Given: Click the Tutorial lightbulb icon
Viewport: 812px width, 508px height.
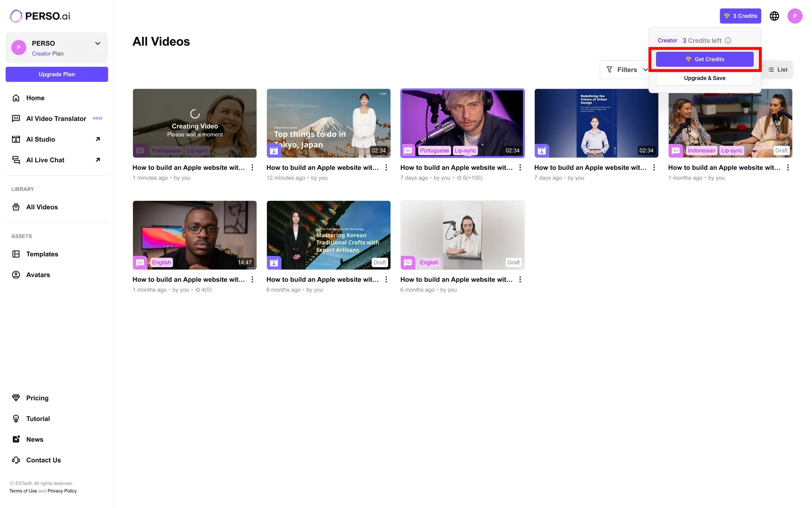Looking at the screenshot, I should click(x=16, y=419).
